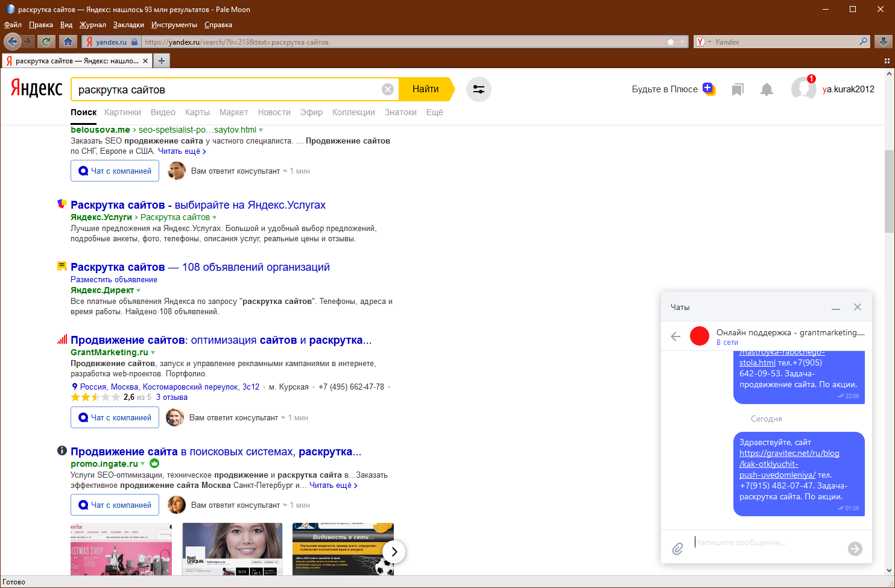This screenshot has height=588, width=895.
Task: Start chat with company under GrantMarketing.ru
Action: (115, 417)
